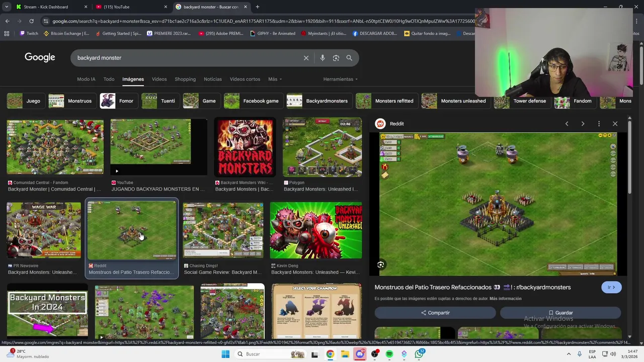Expand the Herramientas tools dropdown
This screenshot has width=644, height=362.
pyautogui.click(x=341, y=79)
